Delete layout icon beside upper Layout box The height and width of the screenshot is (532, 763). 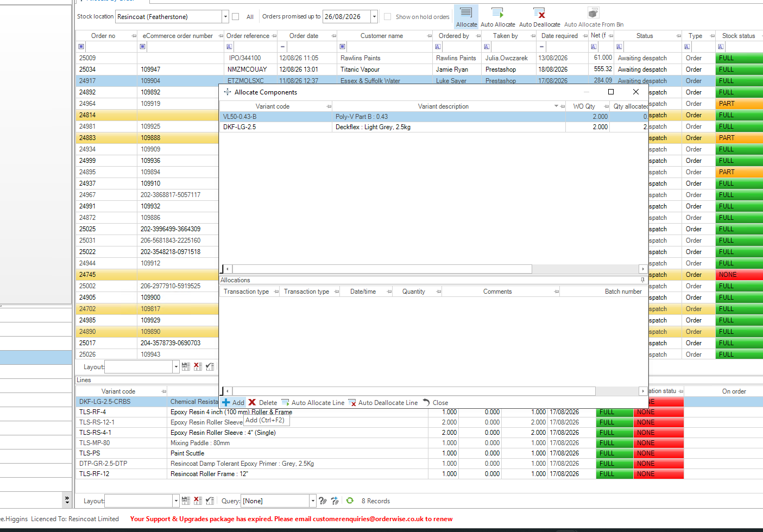tap(198, 366)
